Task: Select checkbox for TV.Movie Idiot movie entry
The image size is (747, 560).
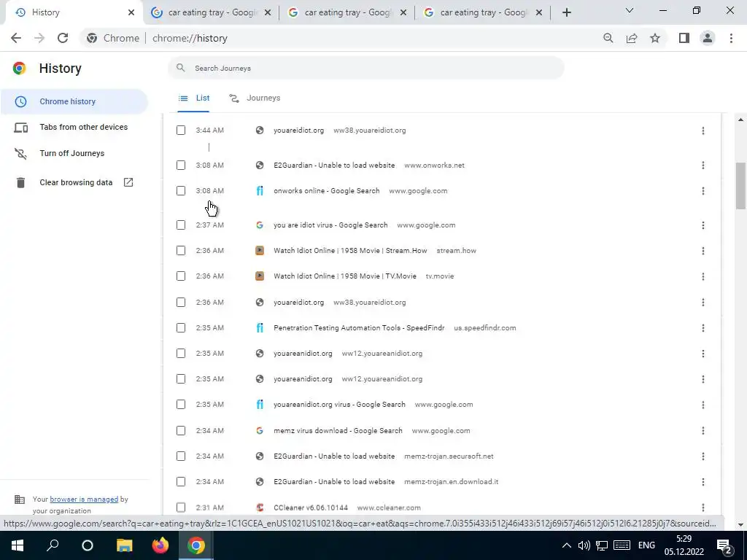Action: 181,276
